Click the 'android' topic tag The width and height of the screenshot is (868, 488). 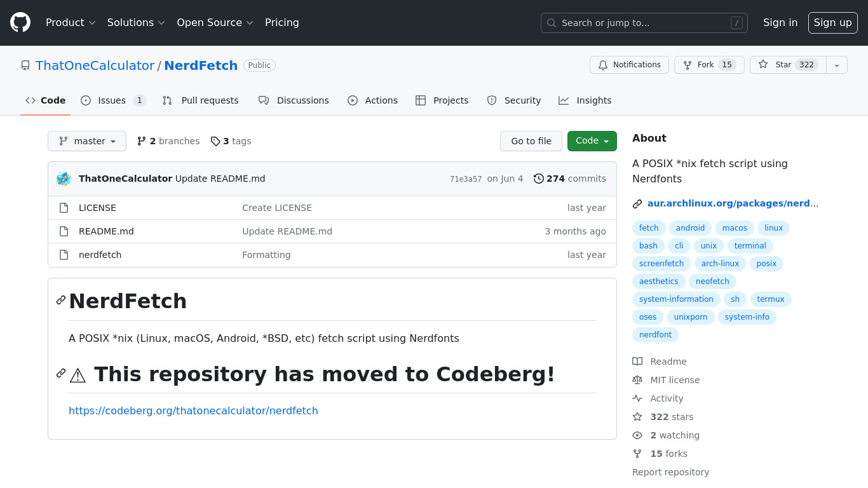(x=690, y=228)
